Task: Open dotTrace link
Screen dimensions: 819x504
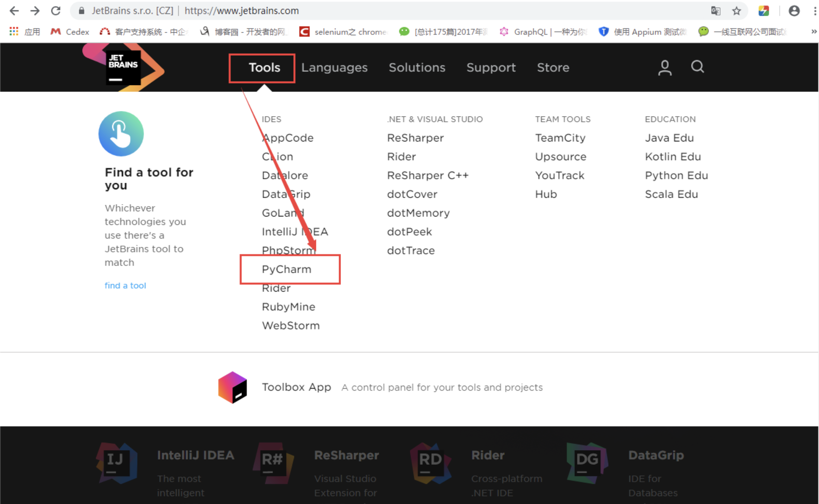Action: coord(411,251)
